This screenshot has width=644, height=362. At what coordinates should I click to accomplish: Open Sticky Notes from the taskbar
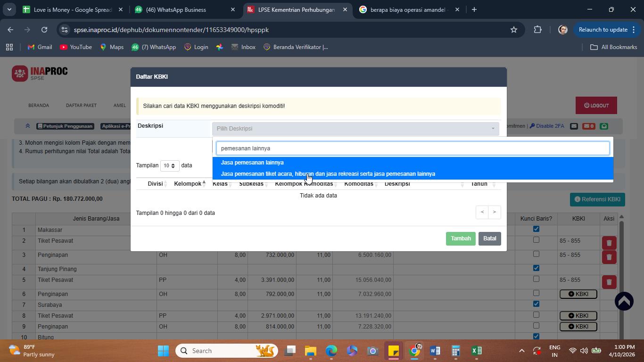393,351
